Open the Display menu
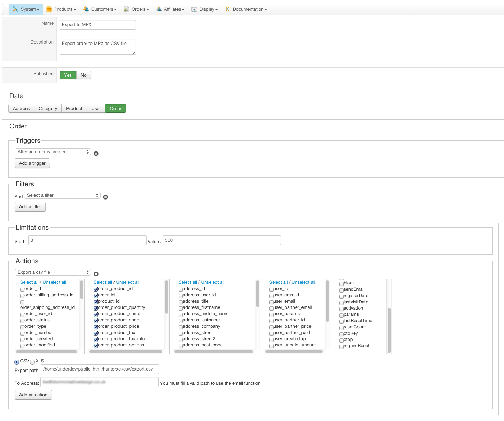 click(205, 9)
